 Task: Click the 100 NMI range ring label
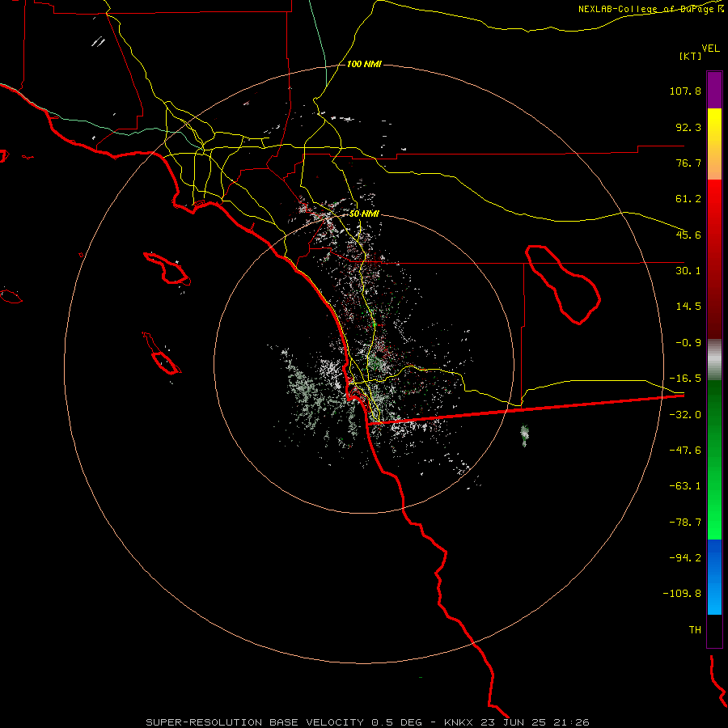364,64
